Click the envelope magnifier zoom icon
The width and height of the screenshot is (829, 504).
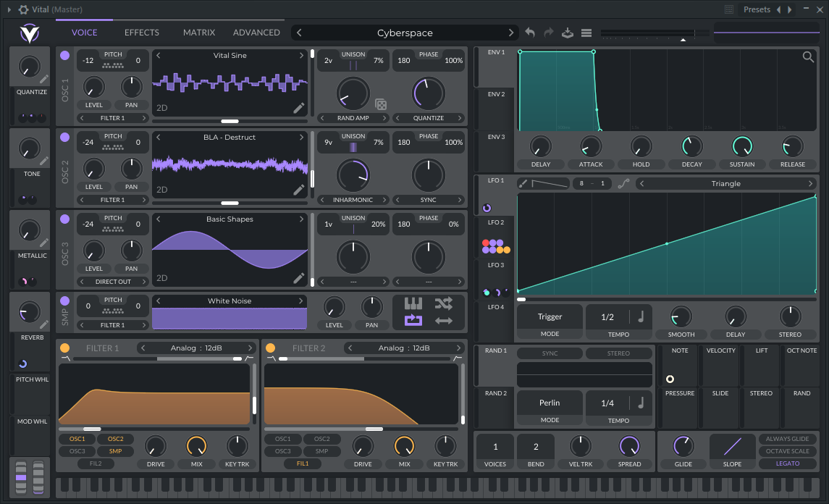tap(808, 57)
